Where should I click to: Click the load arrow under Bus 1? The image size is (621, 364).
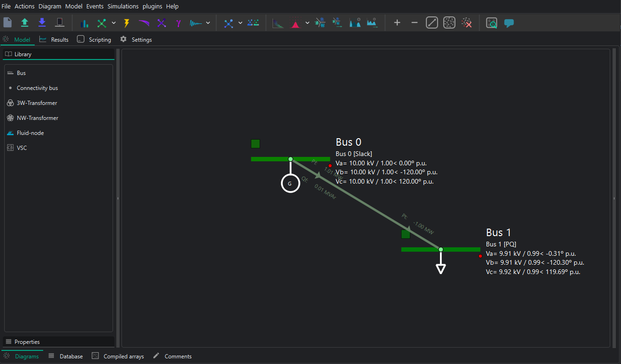pyautogui.click(x=441, y=268)
